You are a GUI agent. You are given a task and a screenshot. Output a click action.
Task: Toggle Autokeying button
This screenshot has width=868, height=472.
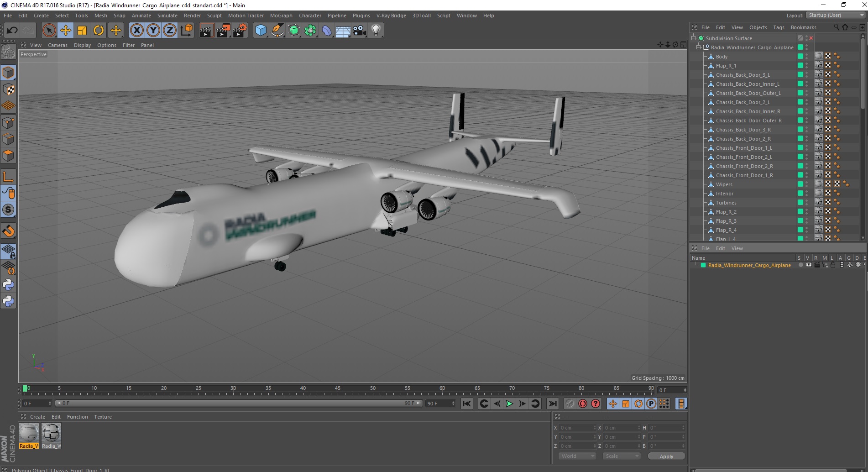tap(583, 404)
